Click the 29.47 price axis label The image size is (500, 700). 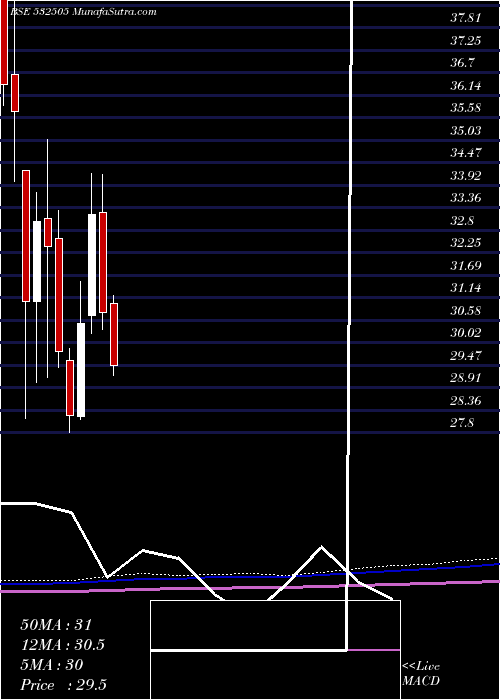click(x=466, y=356)
